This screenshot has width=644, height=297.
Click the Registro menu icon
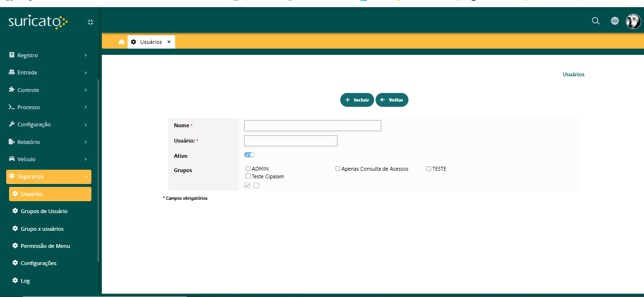(x=12, y=55)
